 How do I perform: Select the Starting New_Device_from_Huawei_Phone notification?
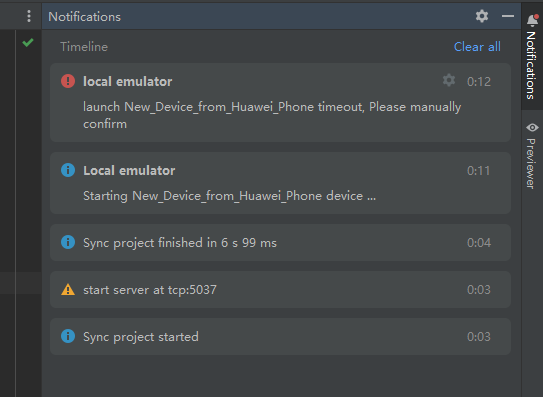click(x=280, y=183)
